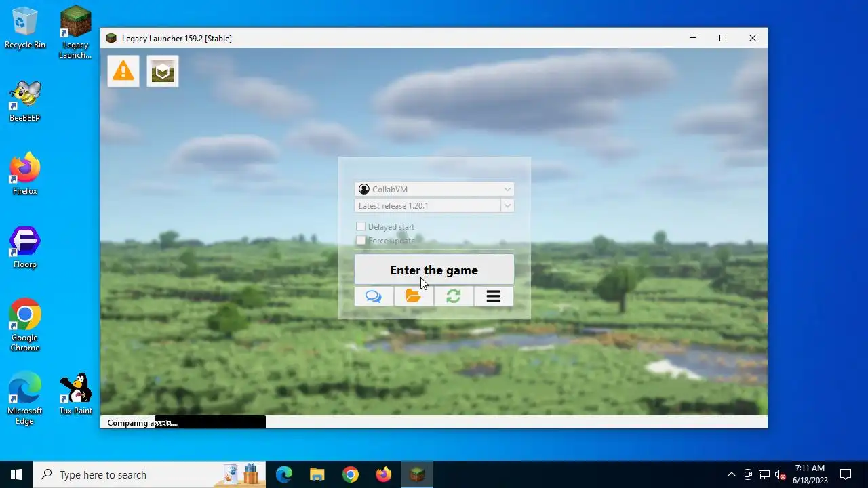Image resolution: width=868 pixels, height=488 pixels.
Task: Open the orange warning notification icon
Action: click(x=123, y=71)
